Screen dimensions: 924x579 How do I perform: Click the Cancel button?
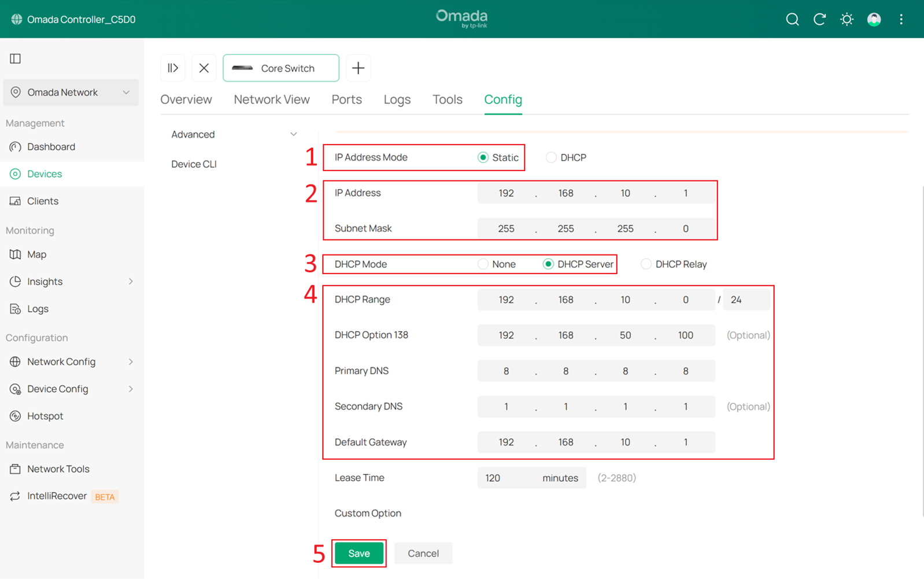pos(423,554)
